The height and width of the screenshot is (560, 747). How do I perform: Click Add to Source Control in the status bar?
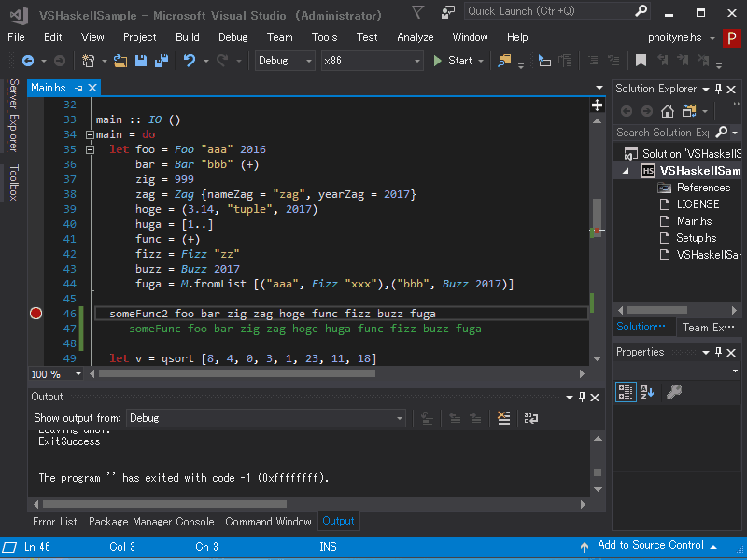point(650,545)
